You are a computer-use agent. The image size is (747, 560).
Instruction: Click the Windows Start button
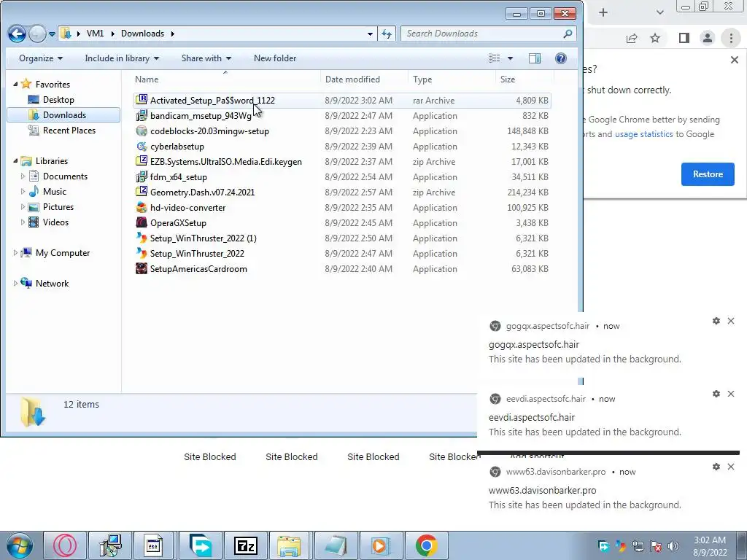pyautogui.click(x=20, y=545)
